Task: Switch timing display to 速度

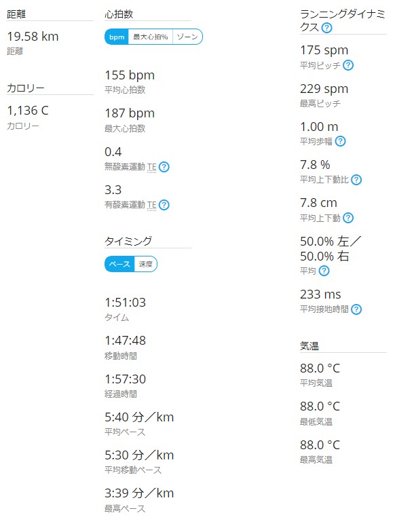Action: pos(145,264)
